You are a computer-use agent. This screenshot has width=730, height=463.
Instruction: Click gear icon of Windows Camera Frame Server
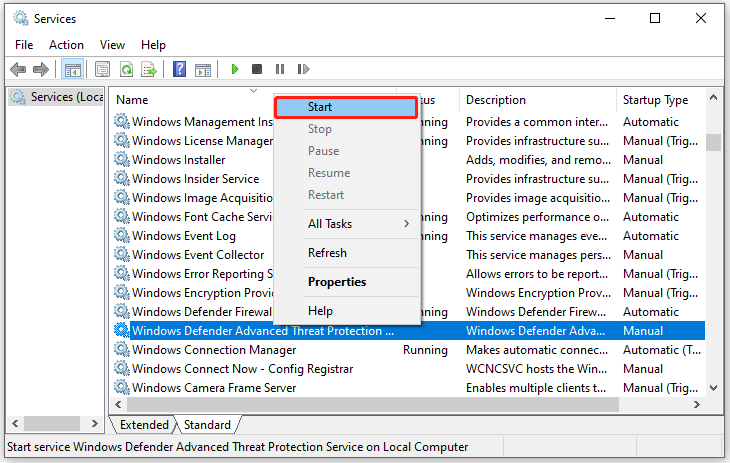[x=122, y=387]
